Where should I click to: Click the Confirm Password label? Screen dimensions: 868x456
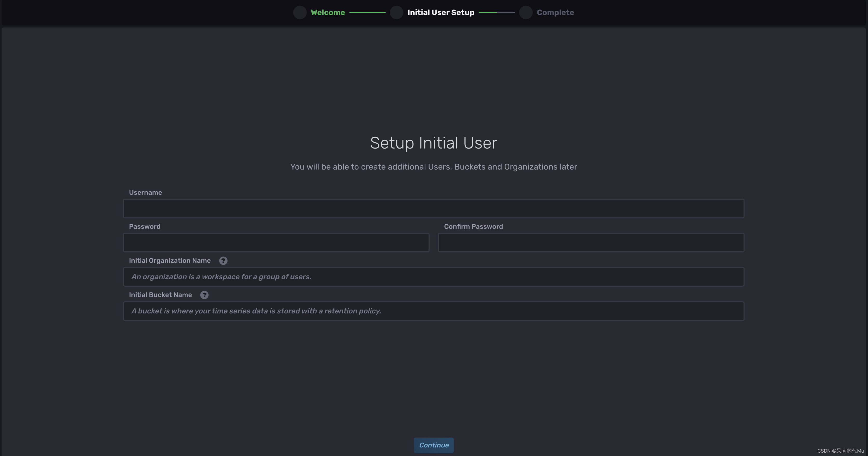click(473, 227)
